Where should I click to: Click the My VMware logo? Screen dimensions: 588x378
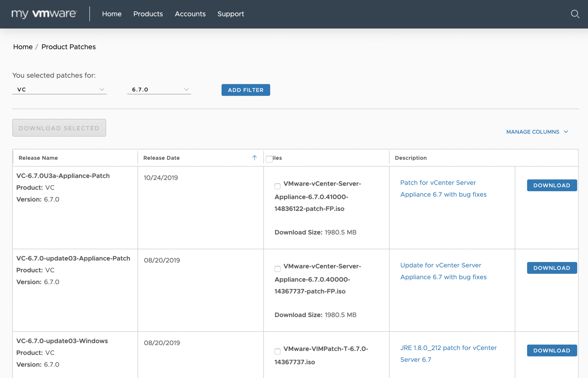point(44,13)
